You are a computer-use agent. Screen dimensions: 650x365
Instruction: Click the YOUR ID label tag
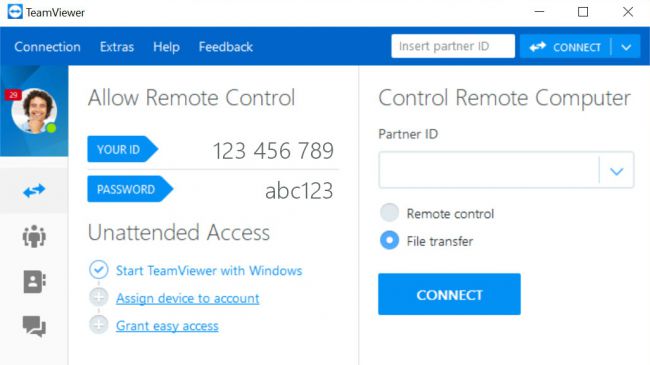[x=123, y=149]
